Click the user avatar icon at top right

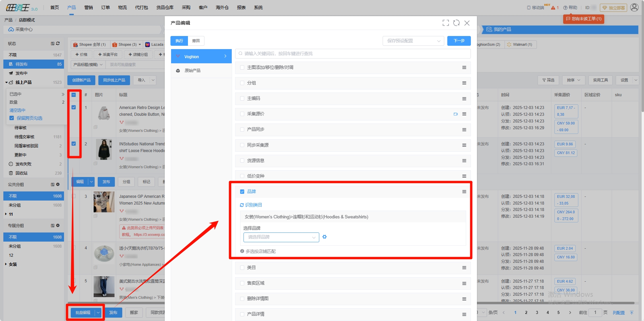click(x=634, y=7)
